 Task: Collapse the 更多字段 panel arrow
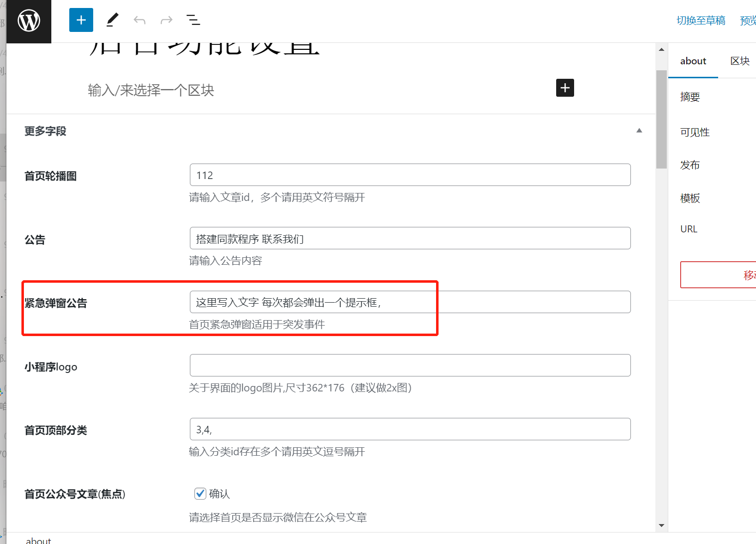tap(639, 131)
